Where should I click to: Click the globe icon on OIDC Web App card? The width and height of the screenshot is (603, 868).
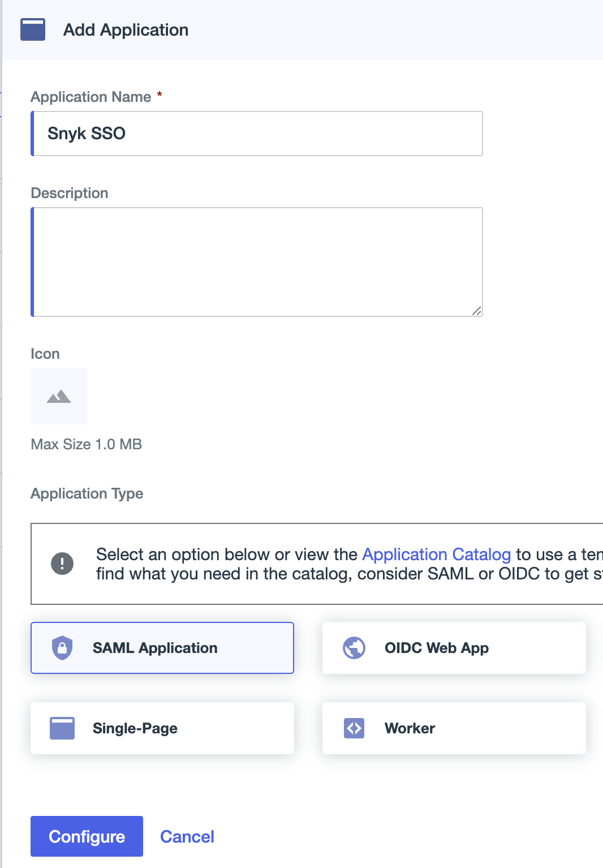[354, 648]
